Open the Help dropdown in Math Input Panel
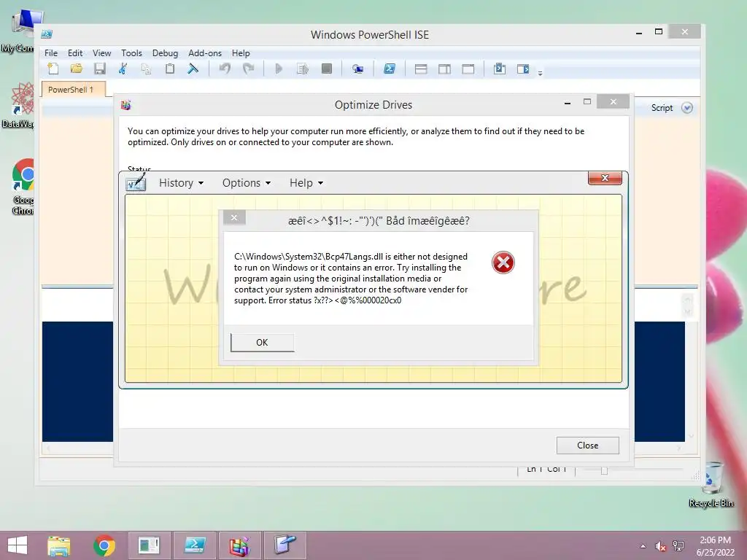 [x=306, y=183]
